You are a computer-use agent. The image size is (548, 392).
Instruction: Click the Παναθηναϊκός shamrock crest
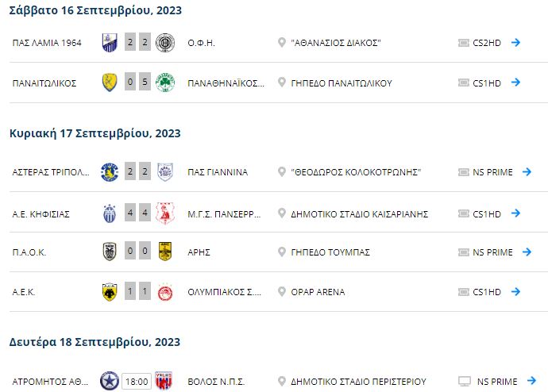point(165,83)
